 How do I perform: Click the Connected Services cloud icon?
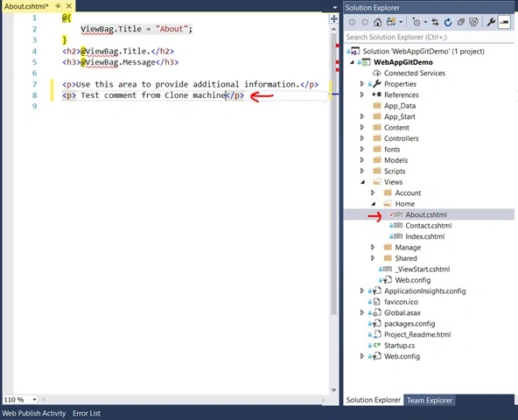pyautogui.click(x=376, y=73)
